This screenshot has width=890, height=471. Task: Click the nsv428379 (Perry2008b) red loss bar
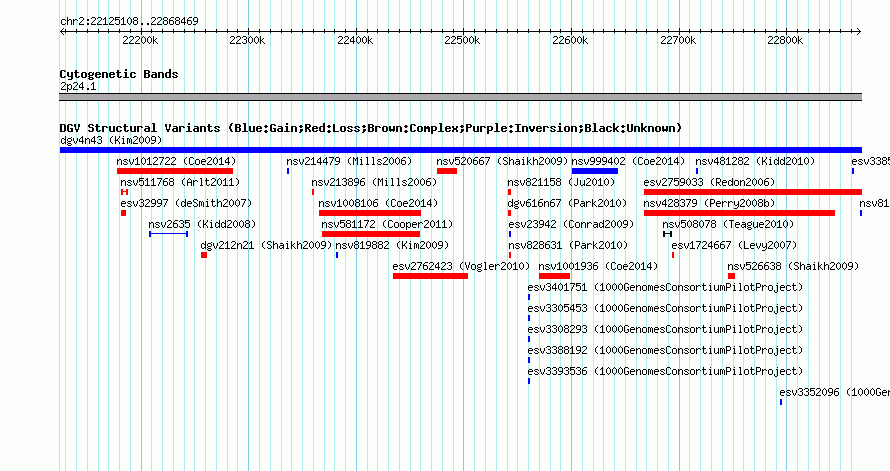click(739, 213)
